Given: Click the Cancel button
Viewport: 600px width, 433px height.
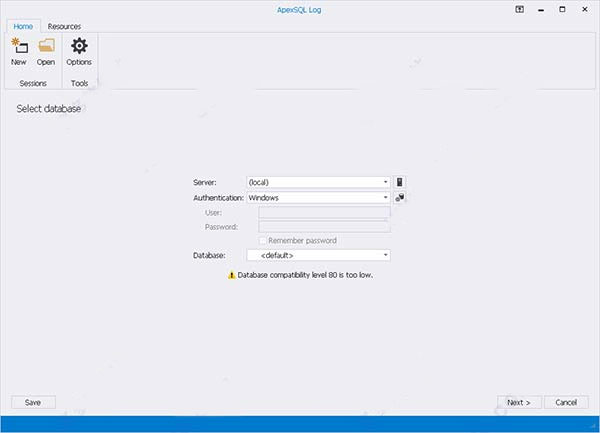Looking at the screenshot, I should 566,402.
